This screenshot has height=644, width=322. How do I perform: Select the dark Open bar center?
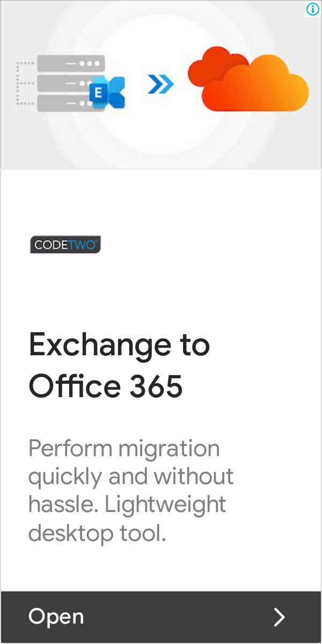pyautogui.click(x=161, y=617)
